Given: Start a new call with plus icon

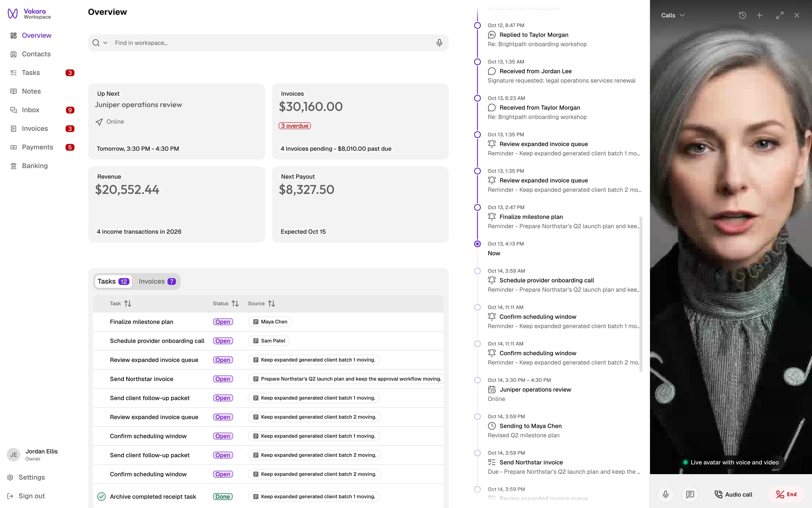Looking at the screenshot, I should (759, 15).
